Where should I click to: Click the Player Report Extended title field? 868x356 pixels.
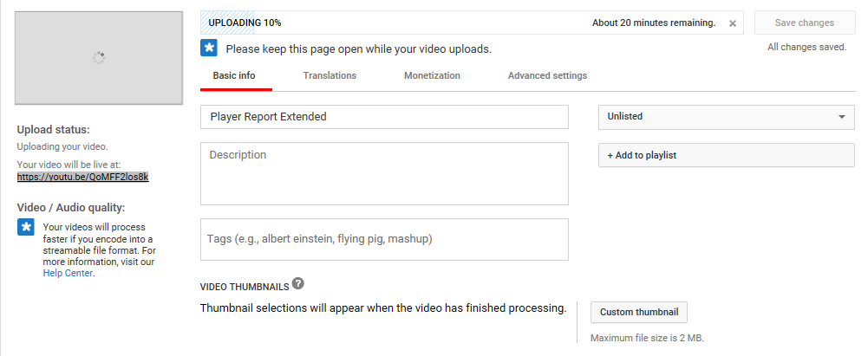pyautogui.click(x=384, y=117)
